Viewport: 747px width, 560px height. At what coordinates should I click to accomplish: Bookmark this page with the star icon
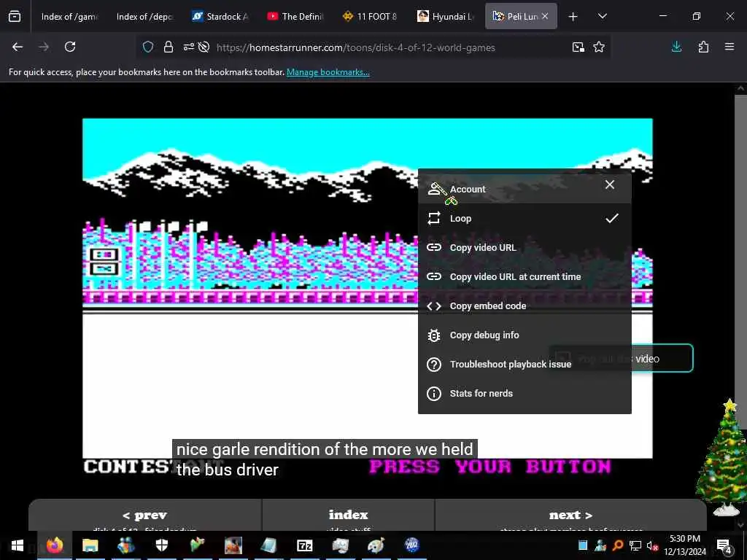(599, 47)
